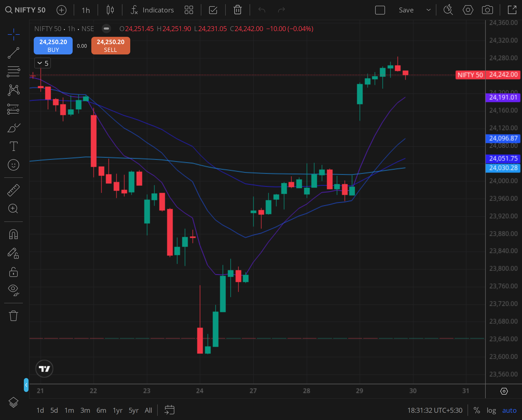Activate the zoom in tool
This screenshot has height=420, width=522.
13,209
